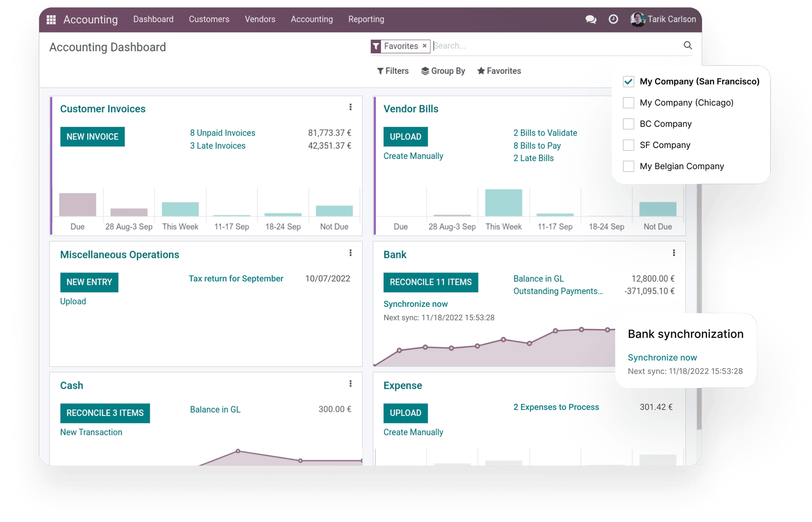This screenshot has width=812, height=522.
Task: Click Tarik Carlson's profile avatar
Action: (637, 20)
